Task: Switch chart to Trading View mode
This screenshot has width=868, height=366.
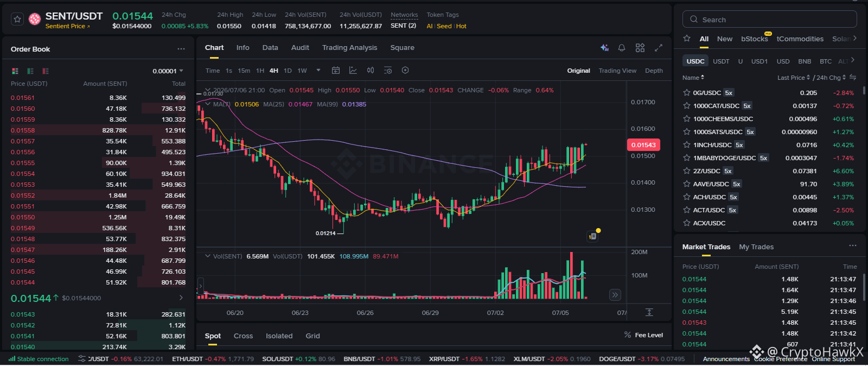Action: (x=617, y=71)
